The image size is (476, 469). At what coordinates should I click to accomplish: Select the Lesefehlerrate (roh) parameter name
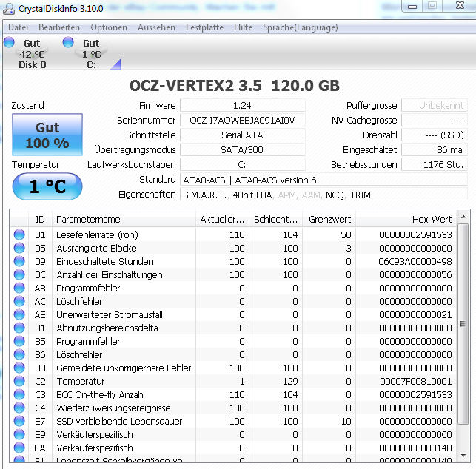pyautogui.click(x=97, y=234)
